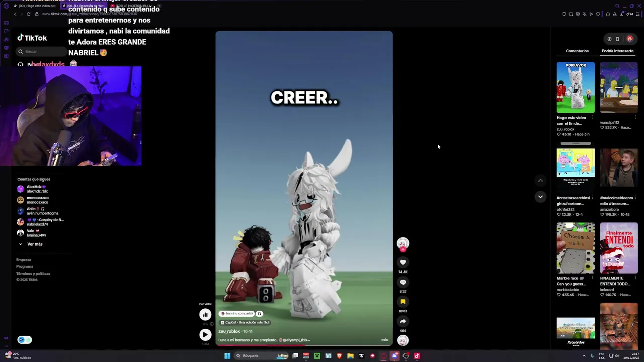Viewport: 644px width, 362px height.
Task: Open the Windows Start menu
Action: click(x=227, y=356)
